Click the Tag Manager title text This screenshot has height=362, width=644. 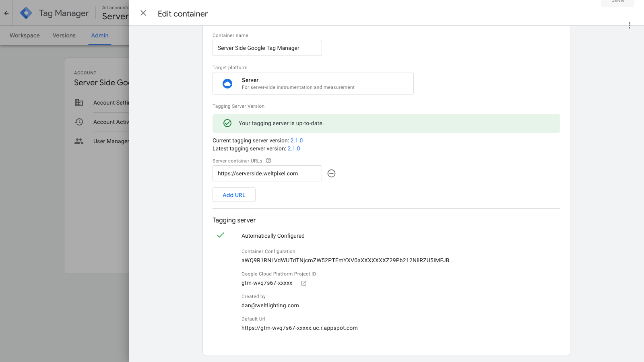click(64, 13)
